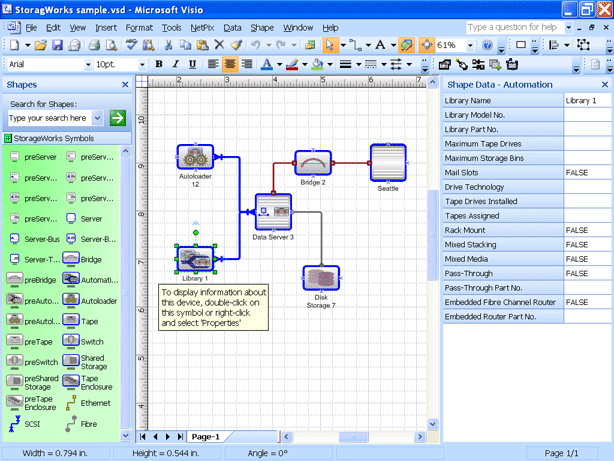614x461 pixels.
Task: Go to the first page button
Action: pyautogui.click(x=143, y=437)
